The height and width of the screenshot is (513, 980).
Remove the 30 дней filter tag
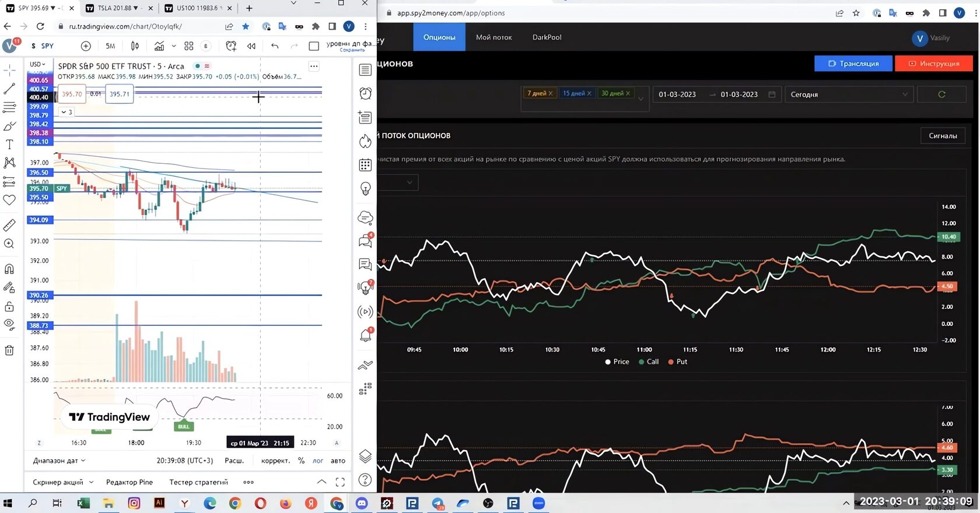click(x=628, y=93)
